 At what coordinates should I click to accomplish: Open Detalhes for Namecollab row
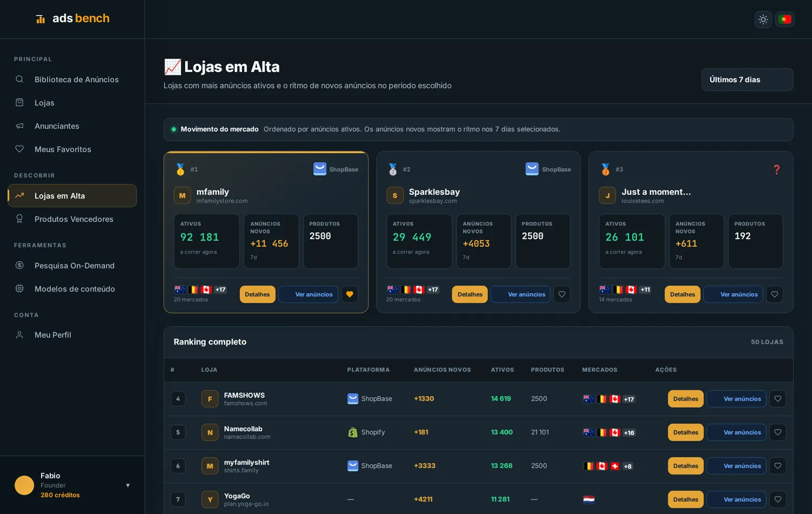pos(686,432)
